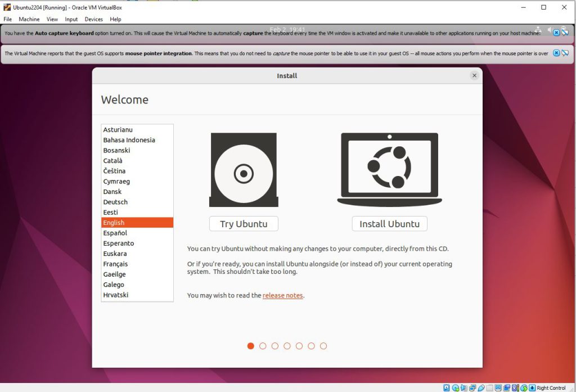Open the Machine menu

(x=29, y=19)
